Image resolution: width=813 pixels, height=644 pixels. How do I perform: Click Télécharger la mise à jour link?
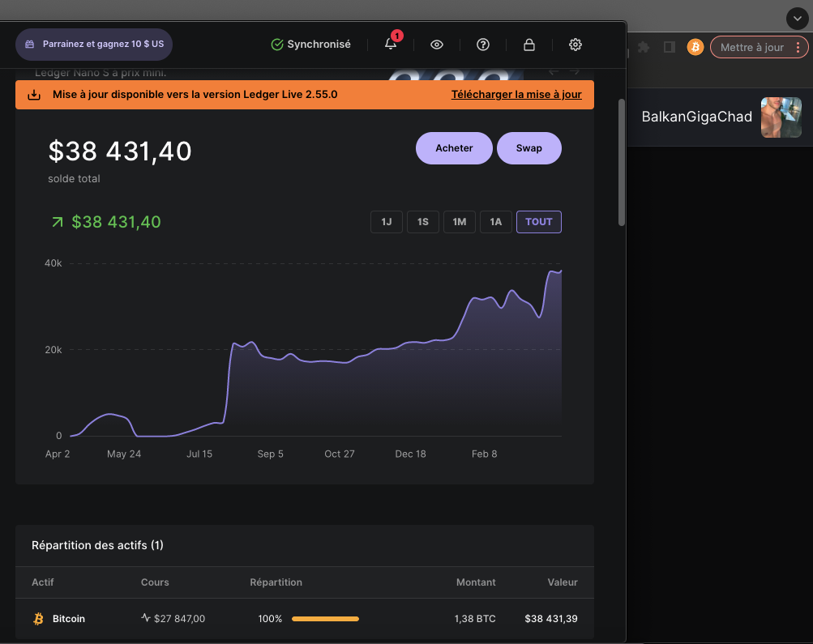tap(516, 95)
